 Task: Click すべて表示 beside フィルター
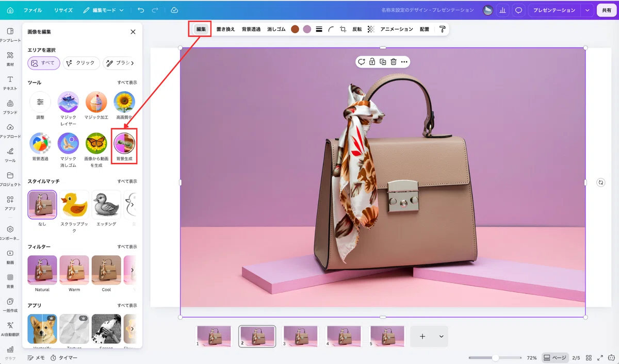click(x=127, y=247)
